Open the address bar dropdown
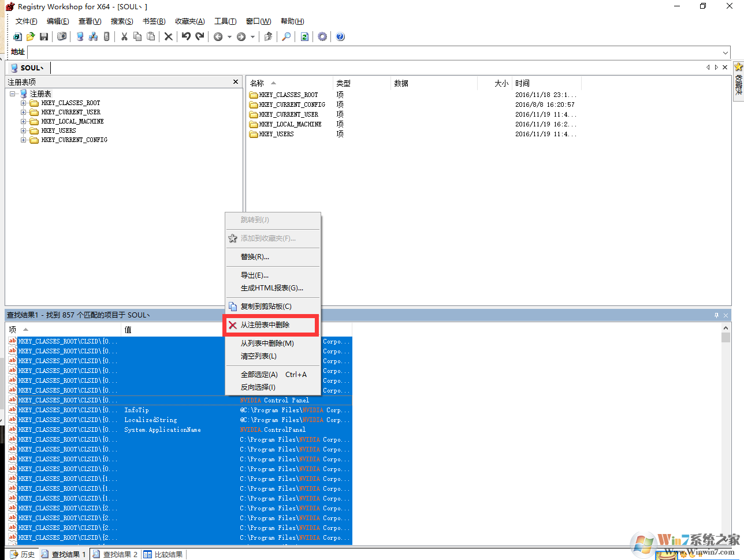 [x=726, y=53]
